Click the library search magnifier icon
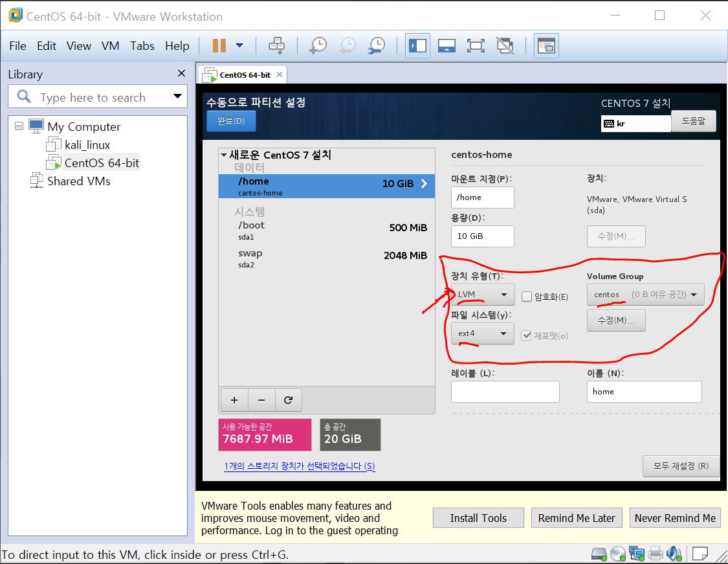Screen dimensions: 728x564 point(24,96)
